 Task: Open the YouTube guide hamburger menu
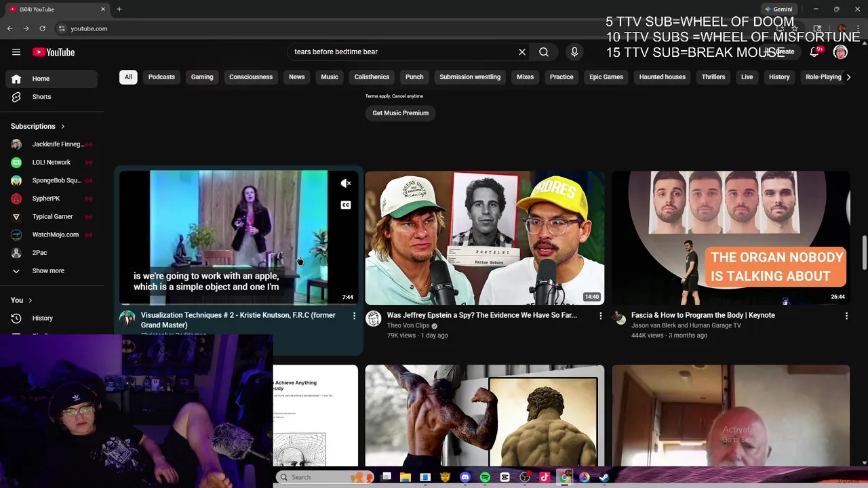tap(16, 52)
